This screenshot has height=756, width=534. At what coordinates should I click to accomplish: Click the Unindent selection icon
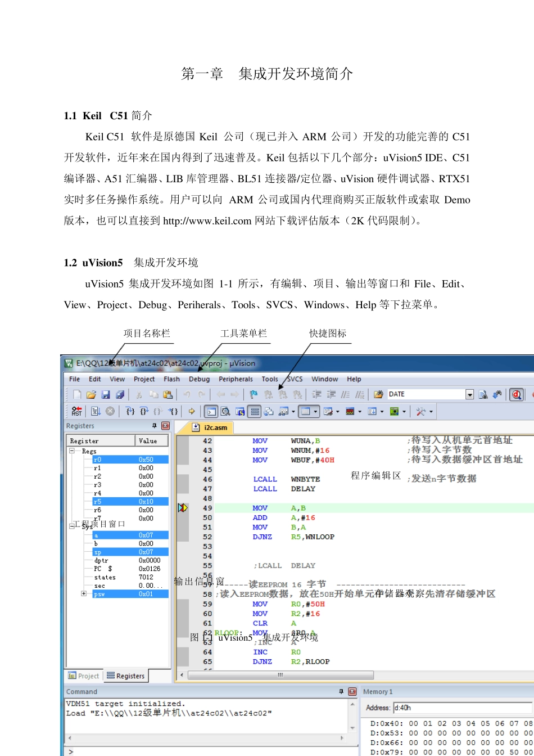332,394
